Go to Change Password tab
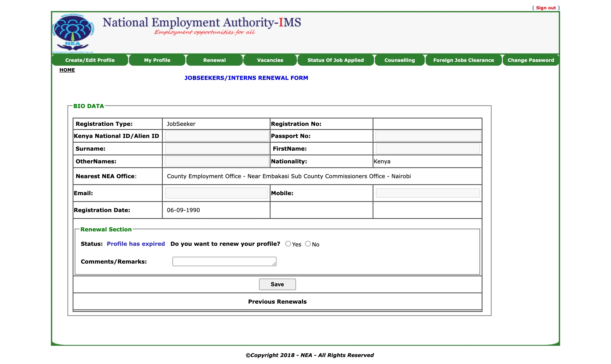 531,60
